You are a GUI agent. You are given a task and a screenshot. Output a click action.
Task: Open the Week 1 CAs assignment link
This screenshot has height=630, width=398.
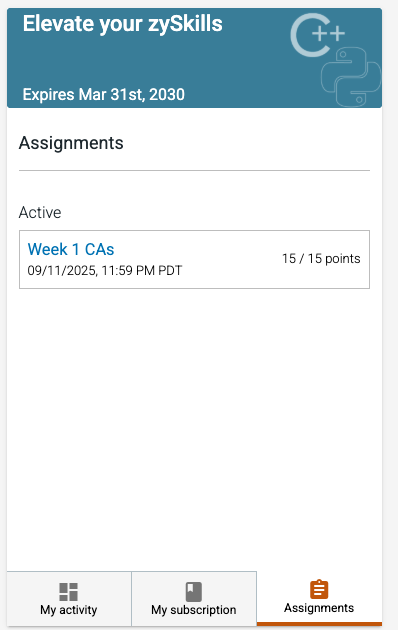click(x=71, y=249)
